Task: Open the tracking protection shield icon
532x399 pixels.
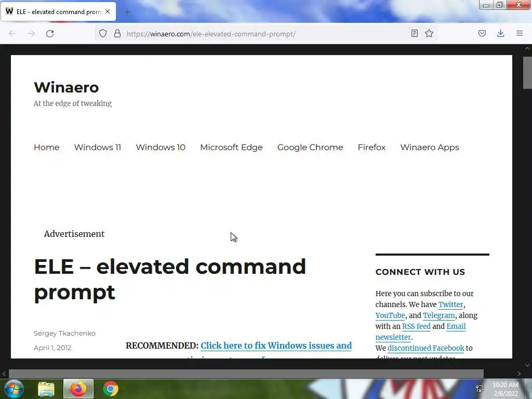Action: [103, 33]
